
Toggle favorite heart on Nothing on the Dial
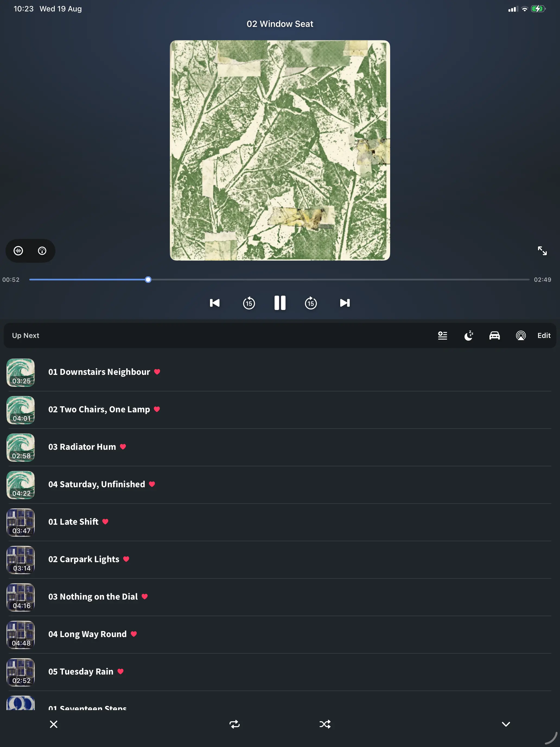pyautogui.click(x=144, y=597)
